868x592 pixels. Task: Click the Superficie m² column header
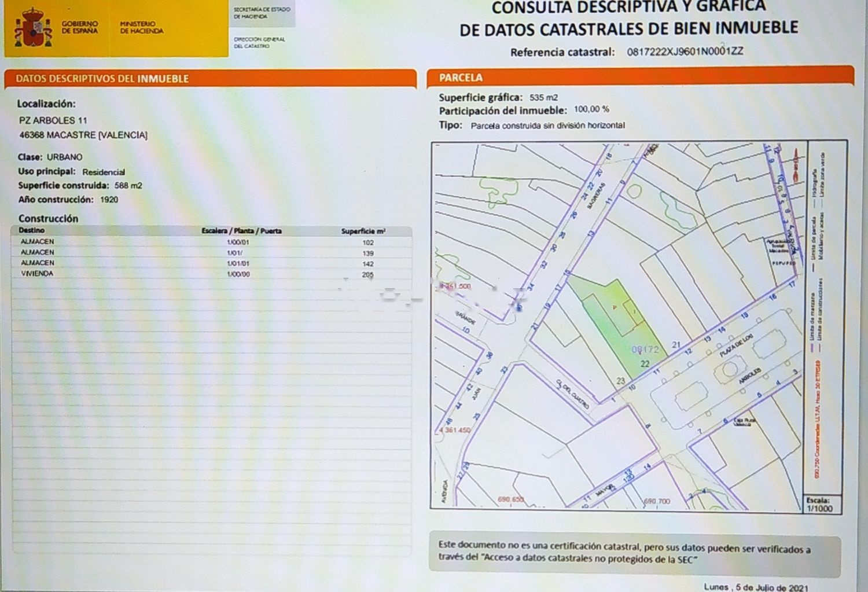[363, 231]
